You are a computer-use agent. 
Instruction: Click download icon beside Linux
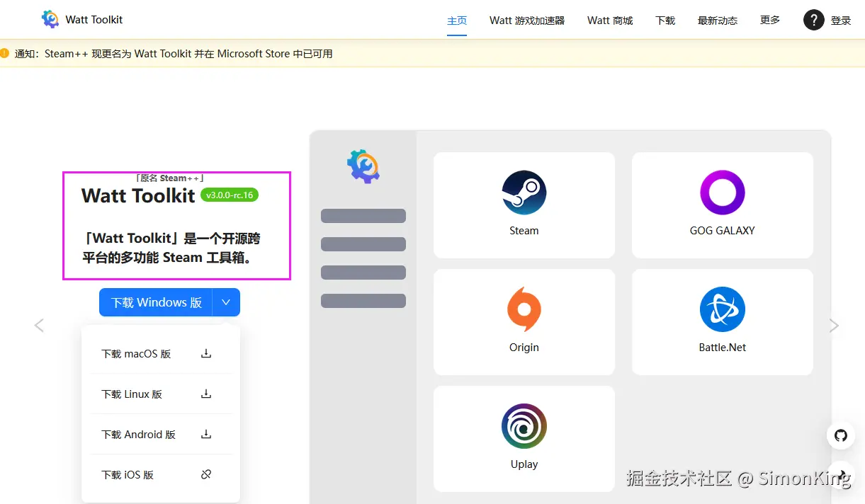click(206, 394)
